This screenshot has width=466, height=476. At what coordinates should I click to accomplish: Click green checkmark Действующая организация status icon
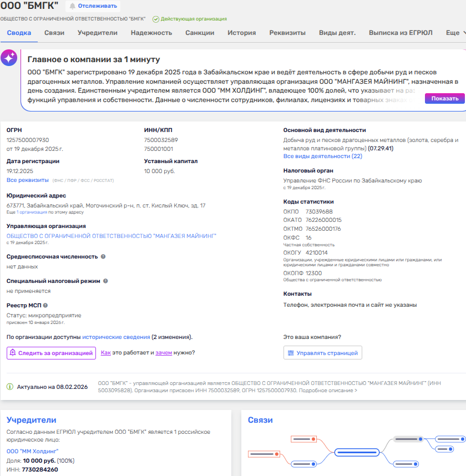coord(155,19)
